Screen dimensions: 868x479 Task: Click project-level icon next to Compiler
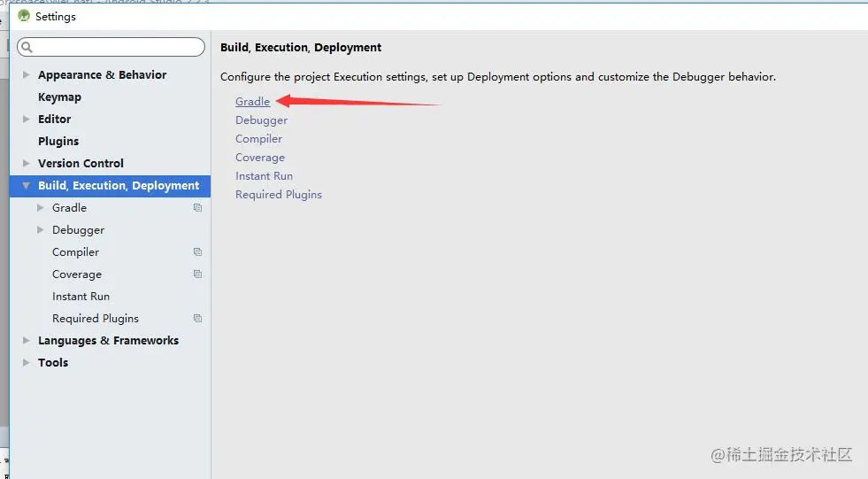pyautogui.click(x=197, y=252)
